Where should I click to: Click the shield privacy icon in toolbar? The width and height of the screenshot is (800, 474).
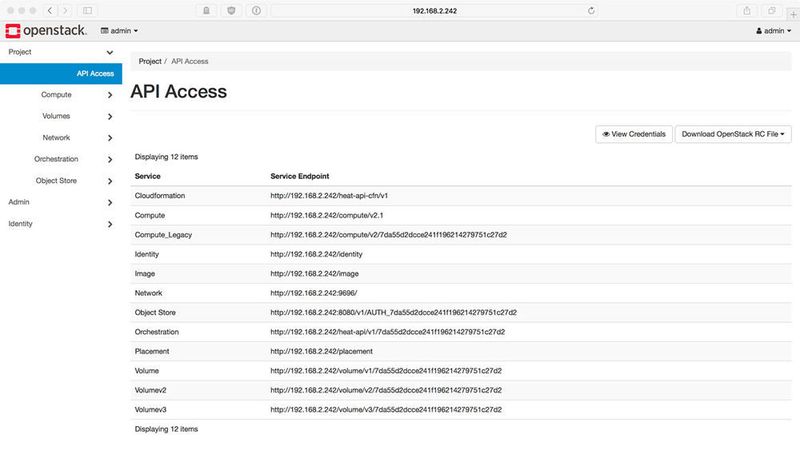point(231,10)
